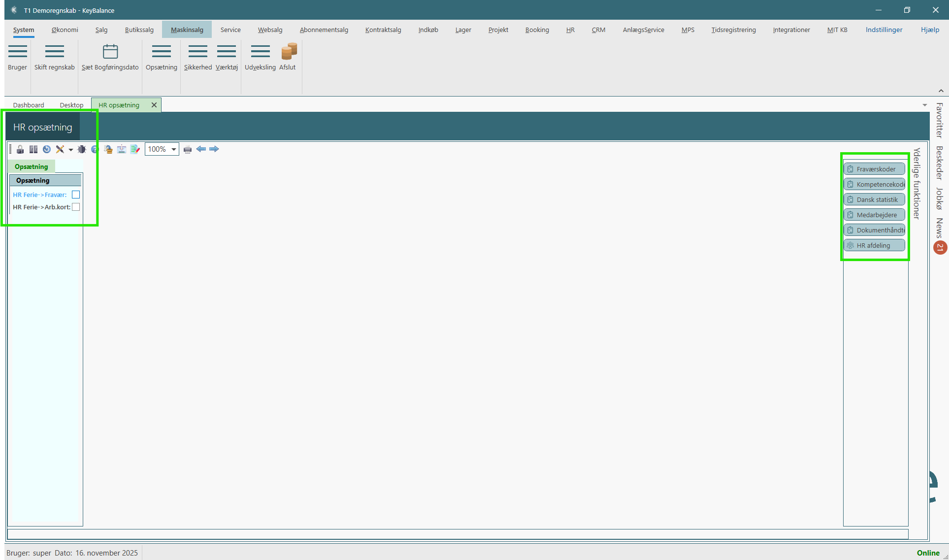Open the News side panel

tap(940, 229)
